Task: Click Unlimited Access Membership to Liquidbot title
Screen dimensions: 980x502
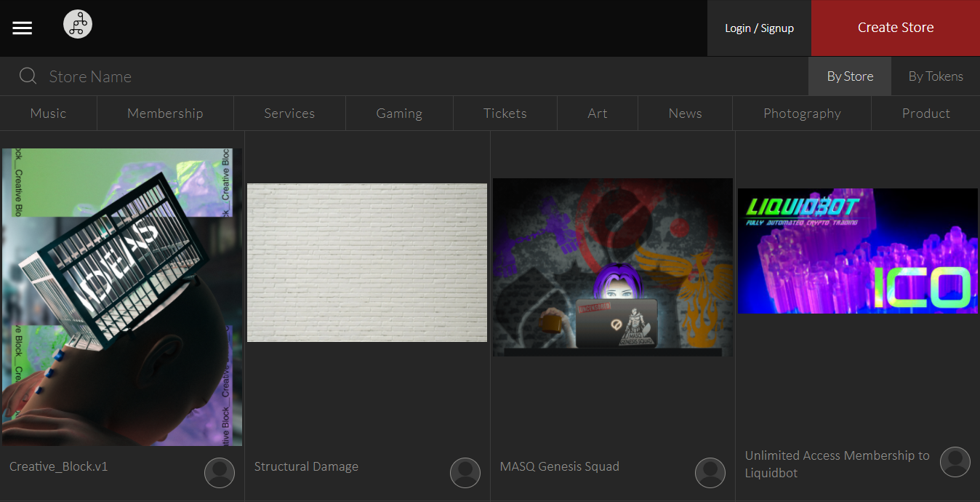Action: coord(838,464)
